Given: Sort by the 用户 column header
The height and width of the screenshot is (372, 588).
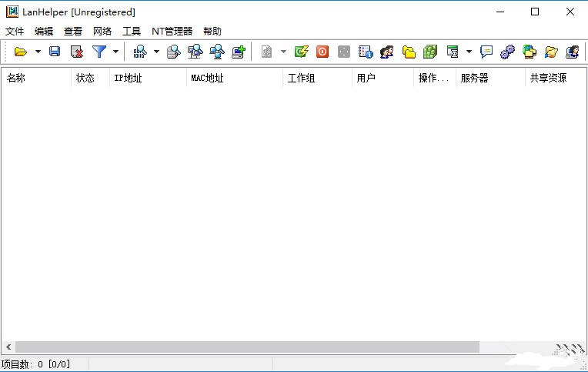Looking at the screenshot, I should click(383, 78).
